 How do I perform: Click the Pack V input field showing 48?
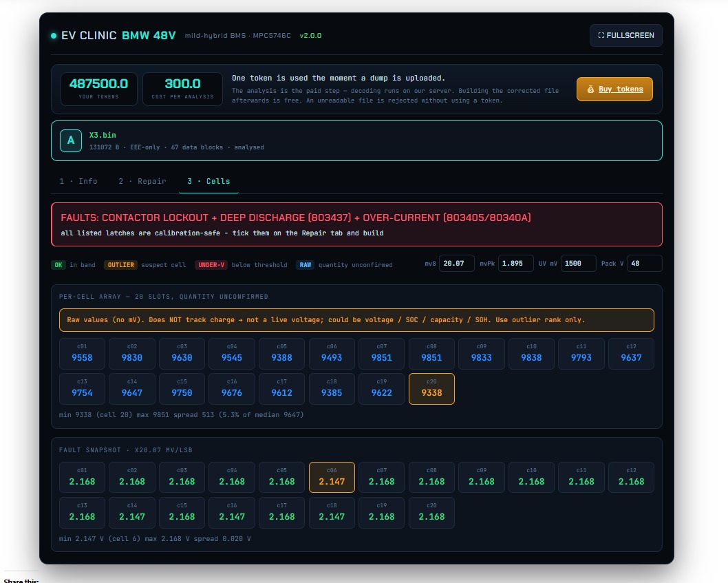(645, 264)
